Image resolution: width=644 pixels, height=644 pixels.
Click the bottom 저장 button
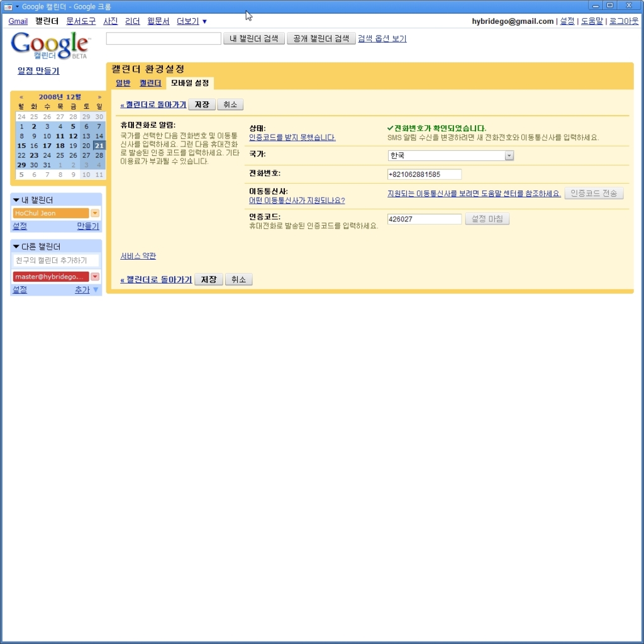pyautogui.click(x=209, y=279)
